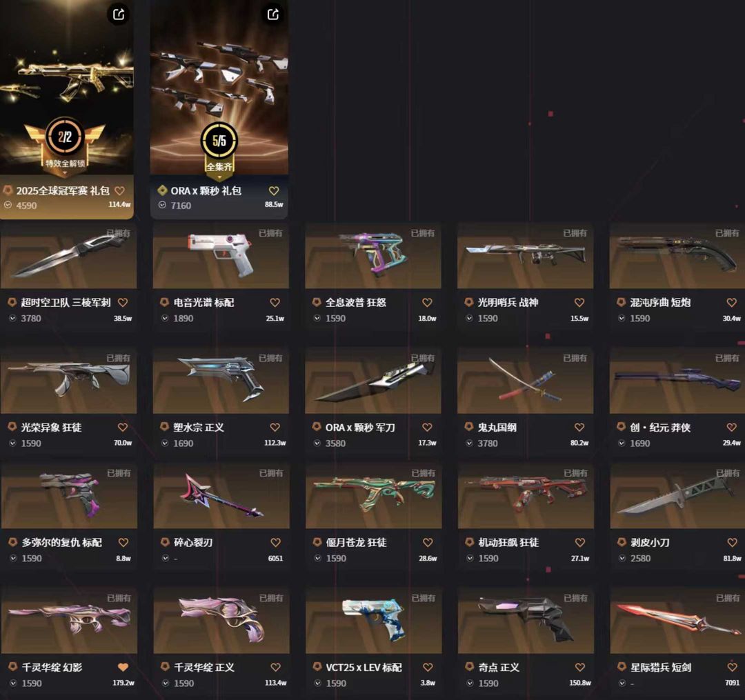Click the 5/5 collection progress ring

(219, 140)
